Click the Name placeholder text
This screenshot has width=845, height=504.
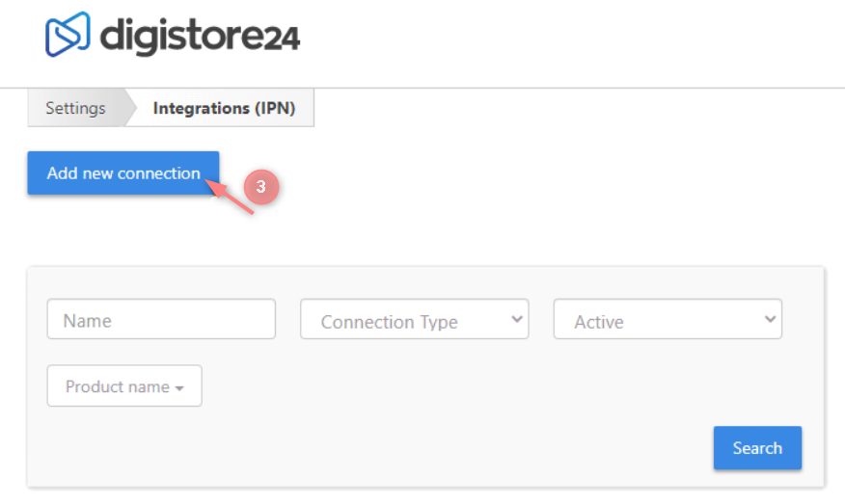pyautogui.click(x=88, y=321)
